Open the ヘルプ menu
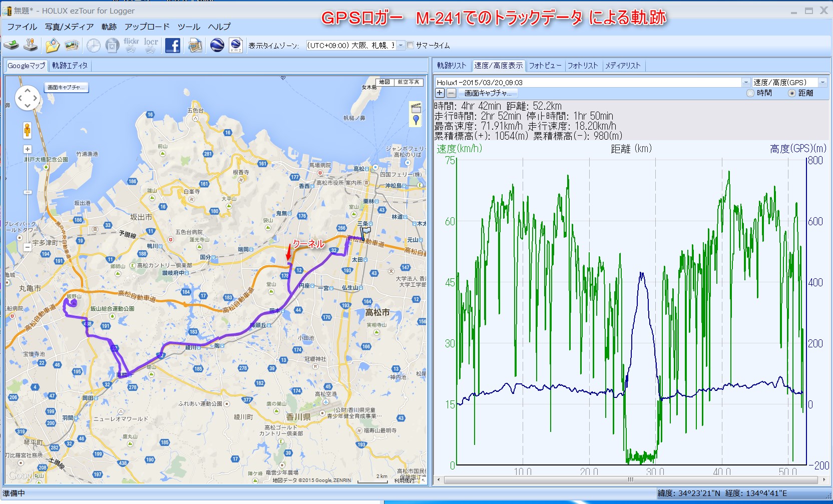Screen dimensions: 833x504 pyautogui.click(x=219, y=27)
